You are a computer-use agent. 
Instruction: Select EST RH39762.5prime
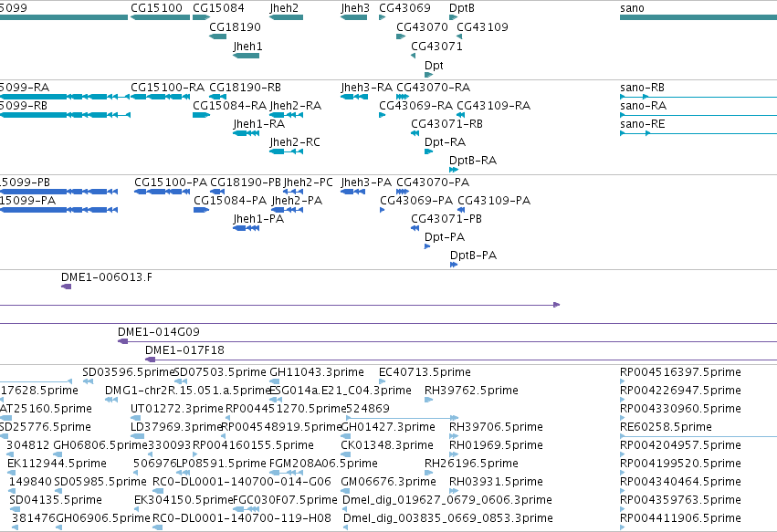click(x=428, y=400)
